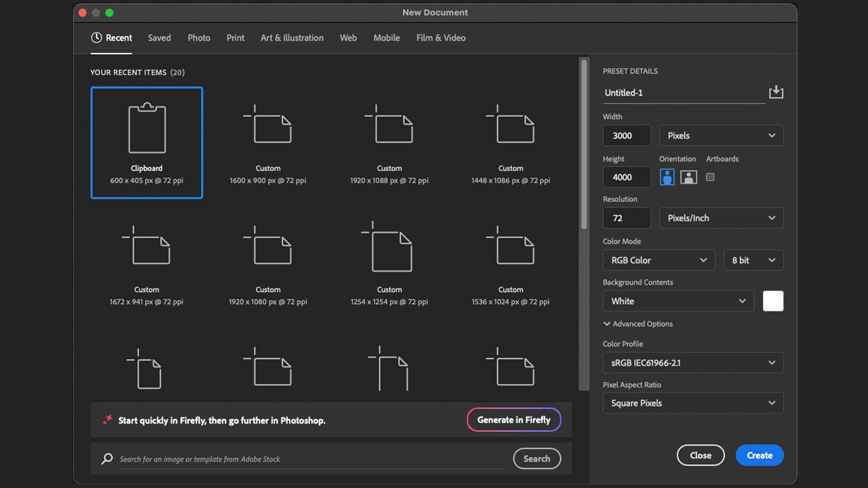
Task: Open the Art & Illustration tab
Action: [x=292, y=38]
